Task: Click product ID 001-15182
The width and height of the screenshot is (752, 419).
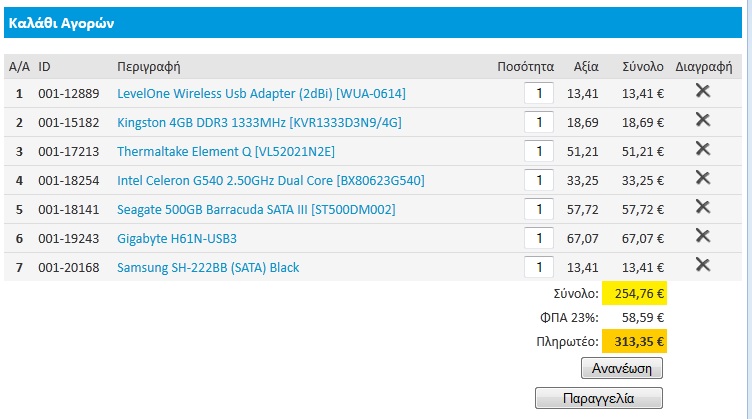Action: coord(69,123)
